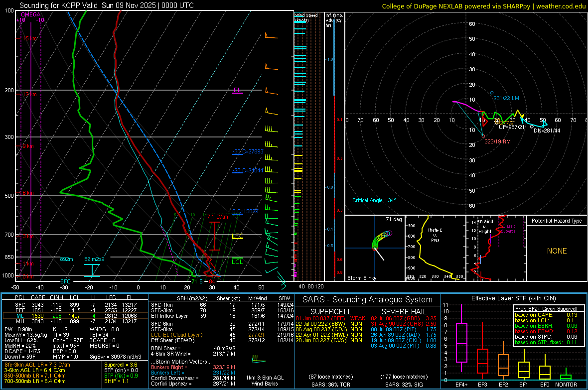This screenshot has width=588, height=390.
Task: Click the '892m' effective inflow label
Action: click(x=66, y=259)
